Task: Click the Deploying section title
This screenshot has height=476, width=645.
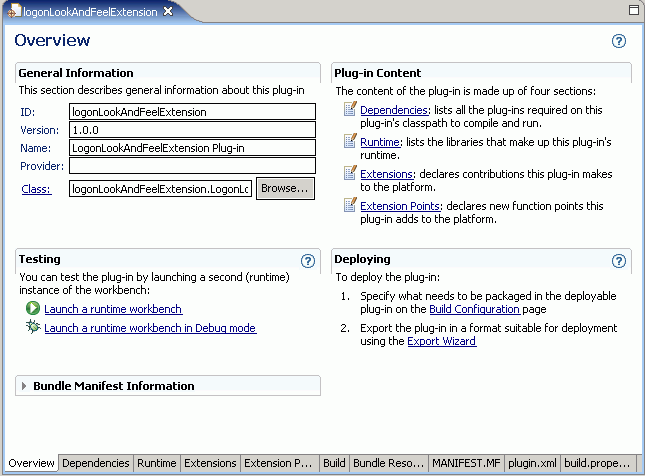Action: point(362,259)
